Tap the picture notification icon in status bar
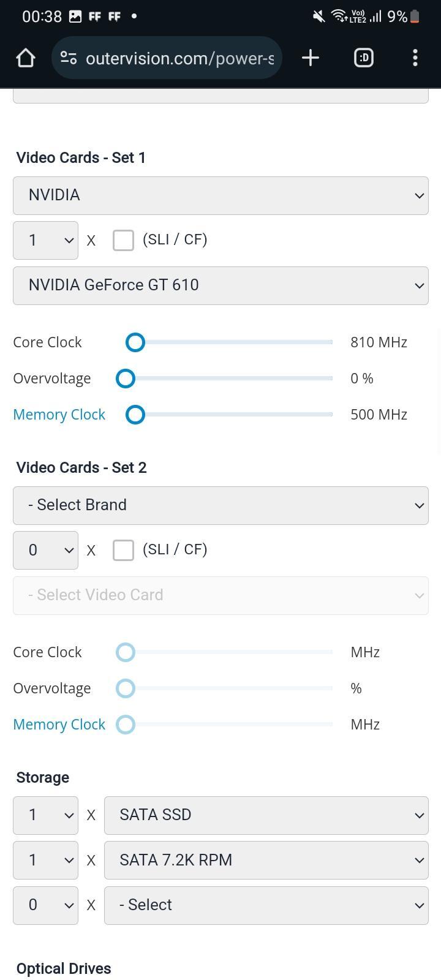 75,17
